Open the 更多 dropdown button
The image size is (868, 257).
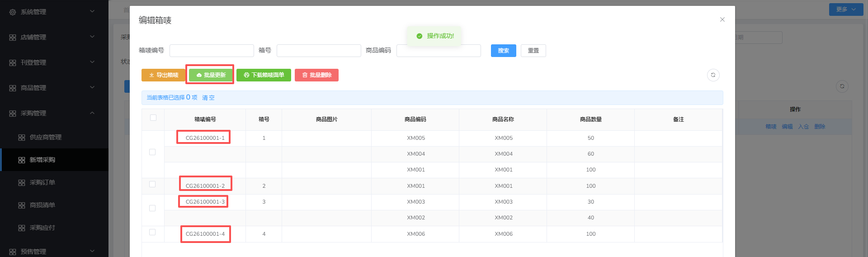(846, 10)
